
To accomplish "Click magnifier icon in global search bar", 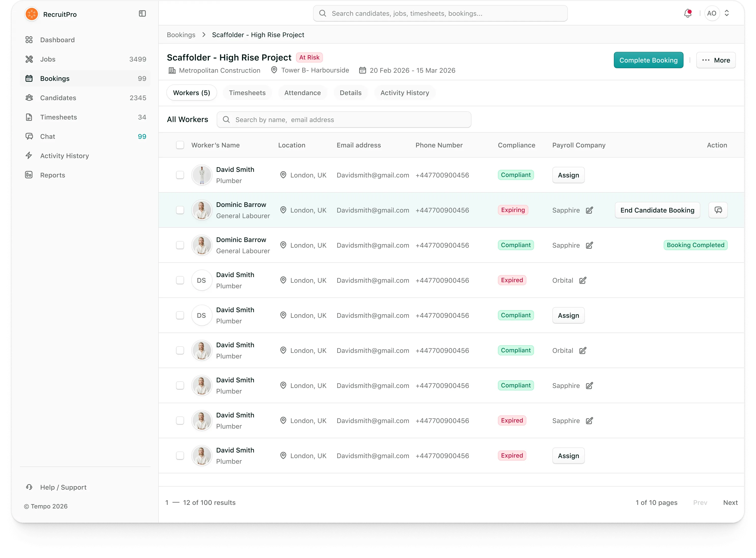I will click(x=323, y=13).
